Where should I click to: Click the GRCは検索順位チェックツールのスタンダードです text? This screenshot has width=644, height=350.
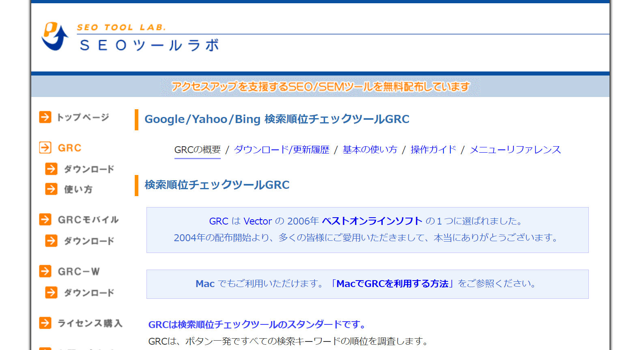coord(258,325)
